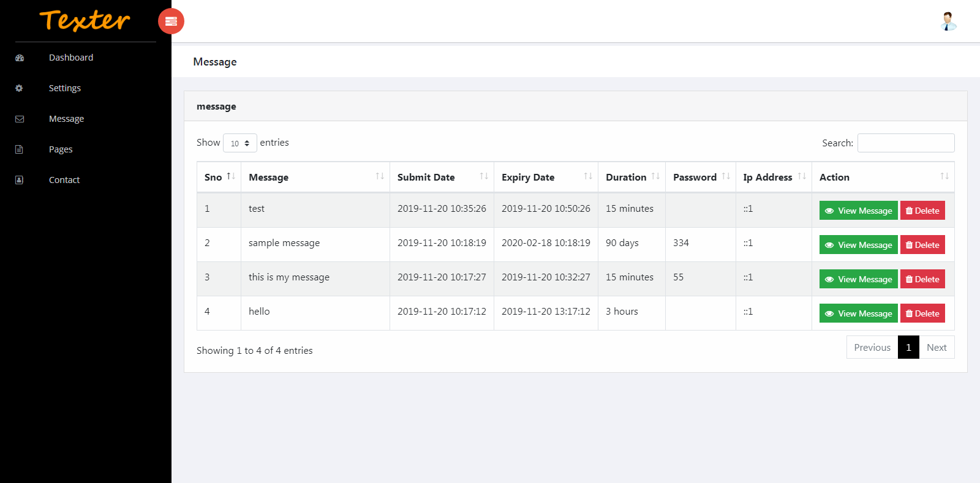Click the Next pagination button
Image resolution: width=980 pixels, height=483 pixels.
pos(937,347)
